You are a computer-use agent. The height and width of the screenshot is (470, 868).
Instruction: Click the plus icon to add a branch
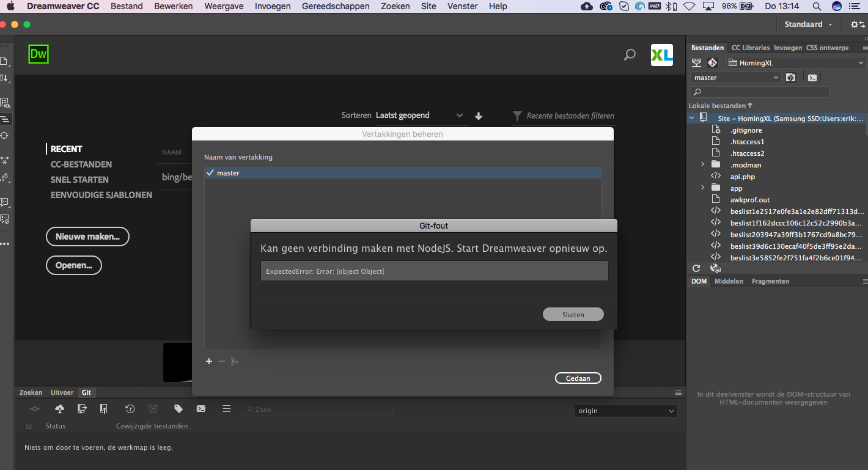[209, 361]
